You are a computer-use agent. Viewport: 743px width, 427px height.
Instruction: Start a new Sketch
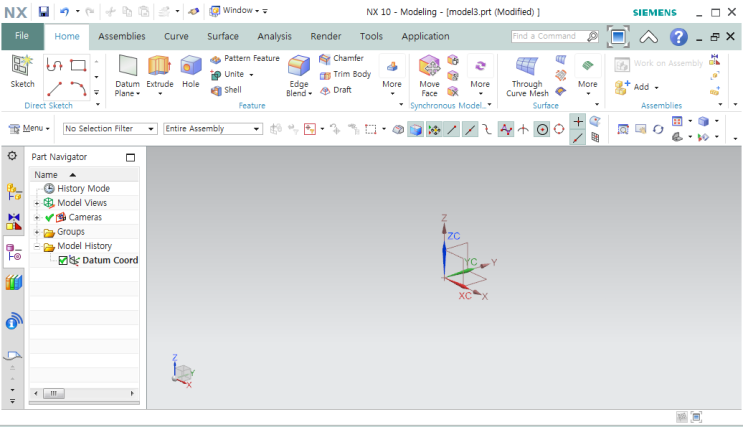click(22, 71)
